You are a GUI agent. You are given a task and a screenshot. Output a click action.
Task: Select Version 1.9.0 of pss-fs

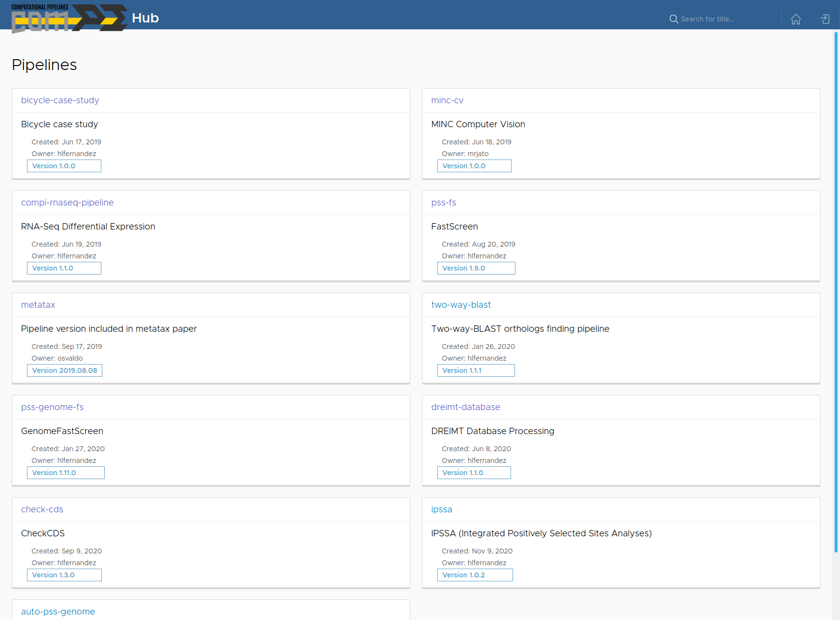pyautogui.click(x=475, y=268)
